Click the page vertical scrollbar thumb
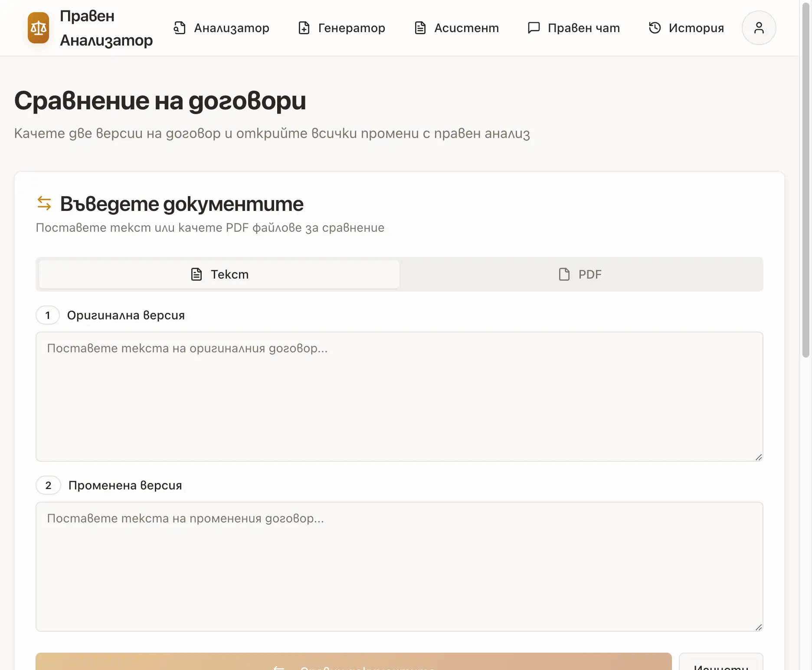The height and width of the screenshot is (670, 812). coord(806,180)
